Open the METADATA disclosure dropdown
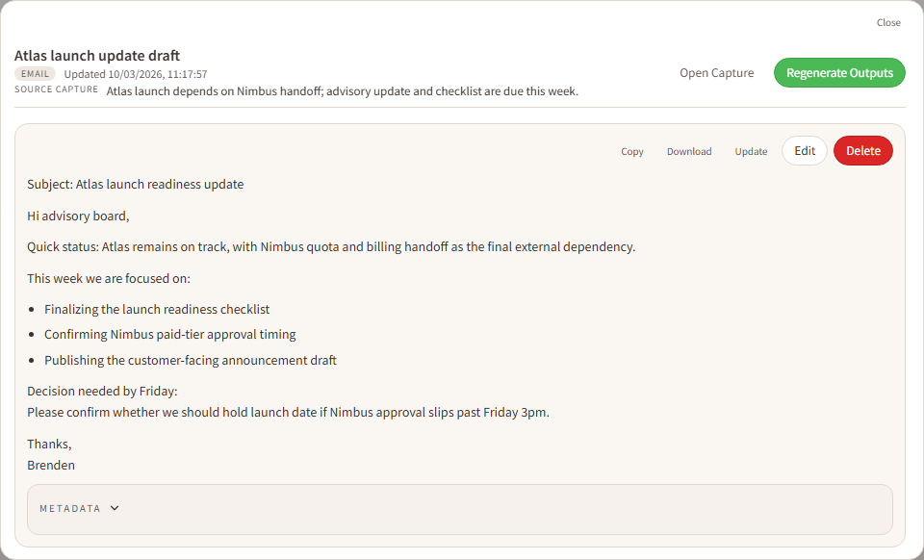This screenshot has height=560, width=924. (78, 508)
